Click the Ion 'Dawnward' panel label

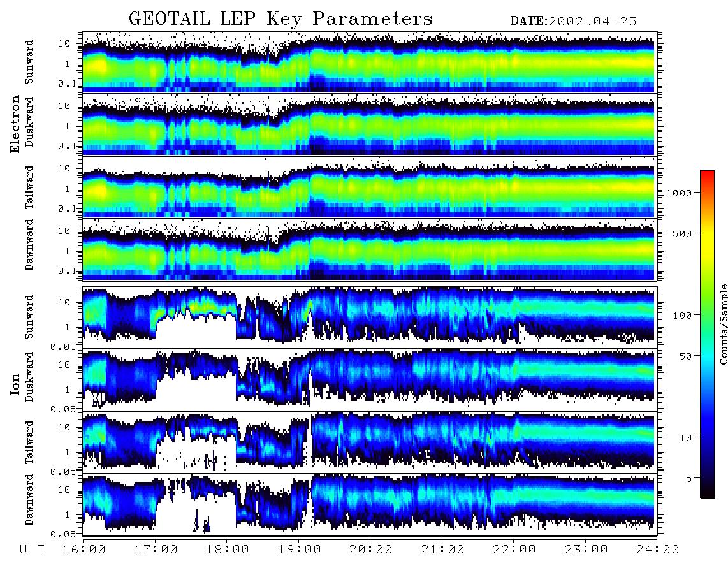coord(29,500)
